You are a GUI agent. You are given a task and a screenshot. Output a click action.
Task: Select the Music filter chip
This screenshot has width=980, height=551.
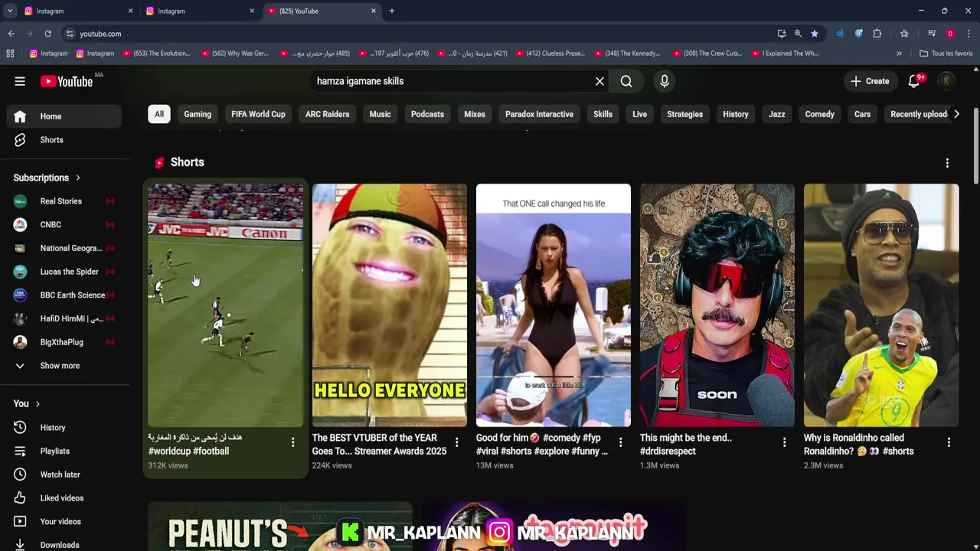(380, 114)
